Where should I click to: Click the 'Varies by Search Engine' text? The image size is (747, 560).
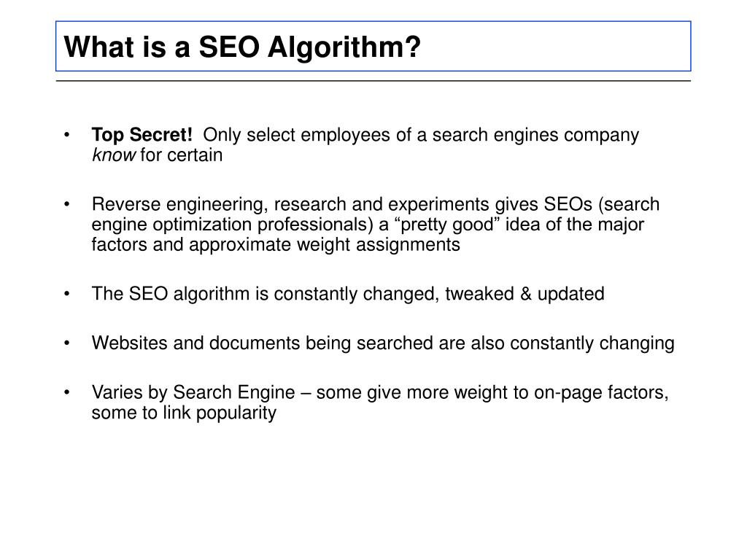coord(193,393)
